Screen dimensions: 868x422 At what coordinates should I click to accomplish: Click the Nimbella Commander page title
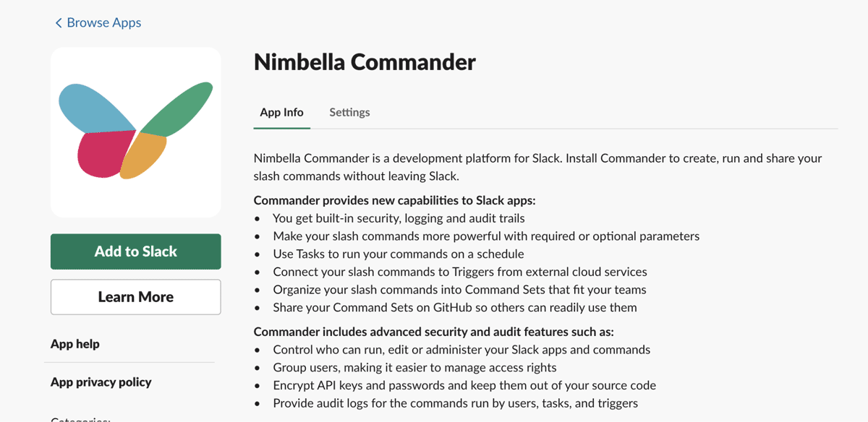tap(365, 62)
